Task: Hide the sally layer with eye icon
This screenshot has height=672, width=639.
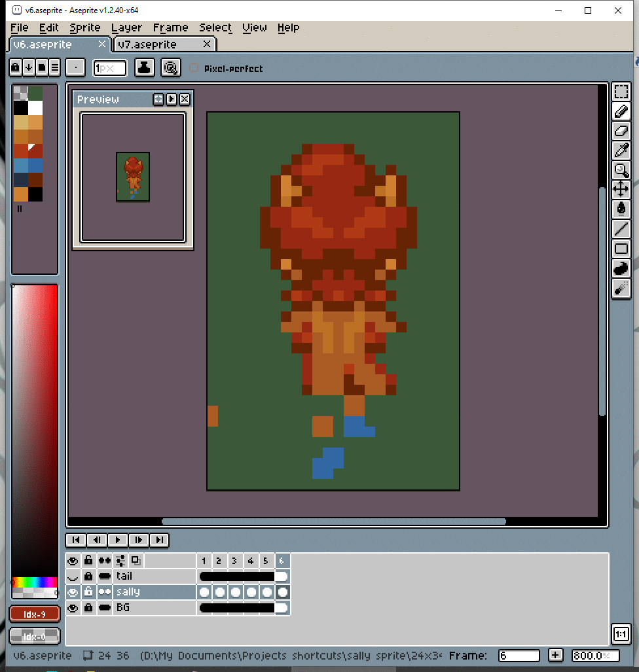Action: pos(73,592)
